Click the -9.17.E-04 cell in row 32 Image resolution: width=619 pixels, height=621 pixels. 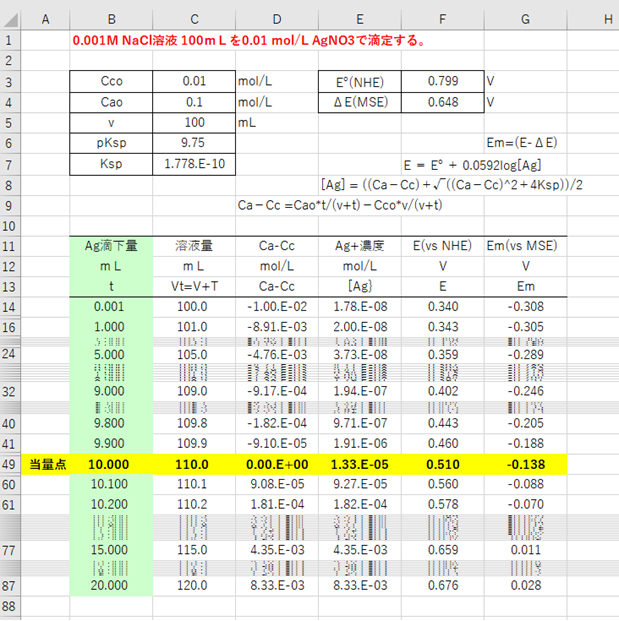[277, 391]
